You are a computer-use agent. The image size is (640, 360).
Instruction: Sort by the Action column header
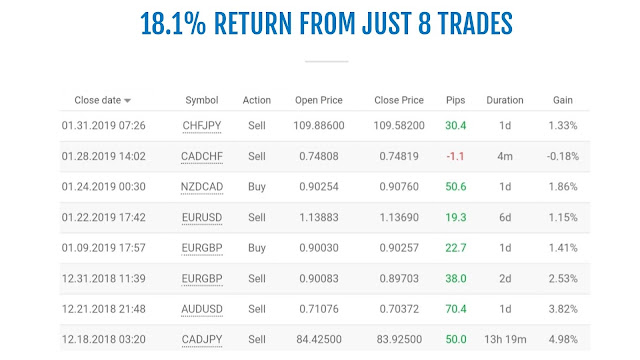[x=257, y=100]
